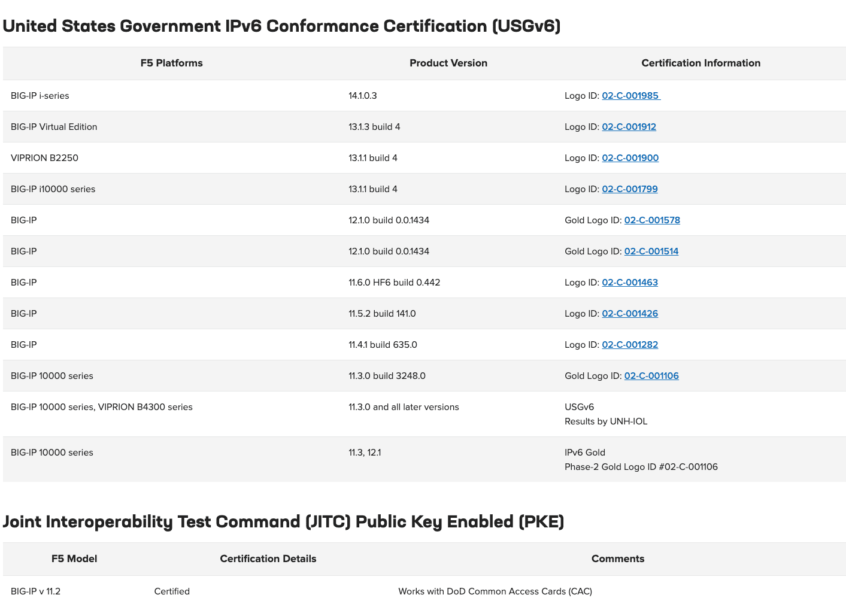Select the Certification Information header

click(x=701, y=63)
